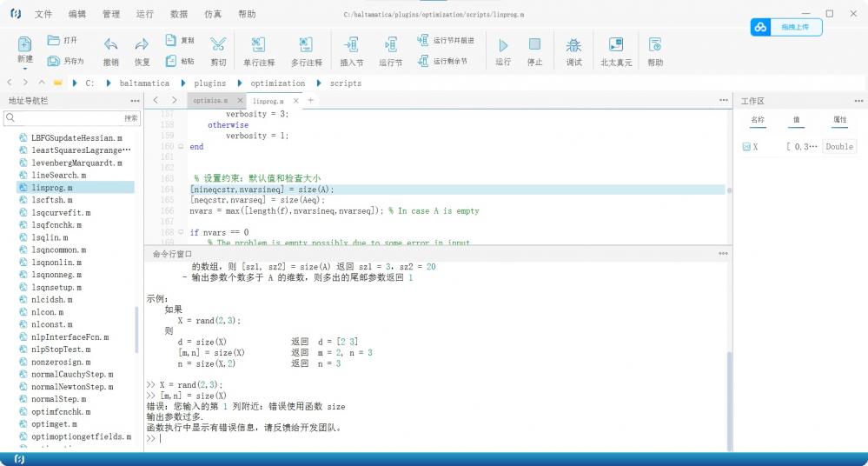Open the 帮助 (Help) toolbar icon
The width and height of the screenshot is (868, 466).
tap(655, 44)
